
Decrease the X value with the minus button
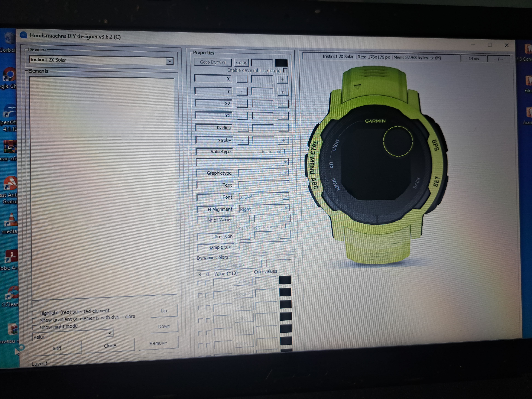(x=241, y=79)
